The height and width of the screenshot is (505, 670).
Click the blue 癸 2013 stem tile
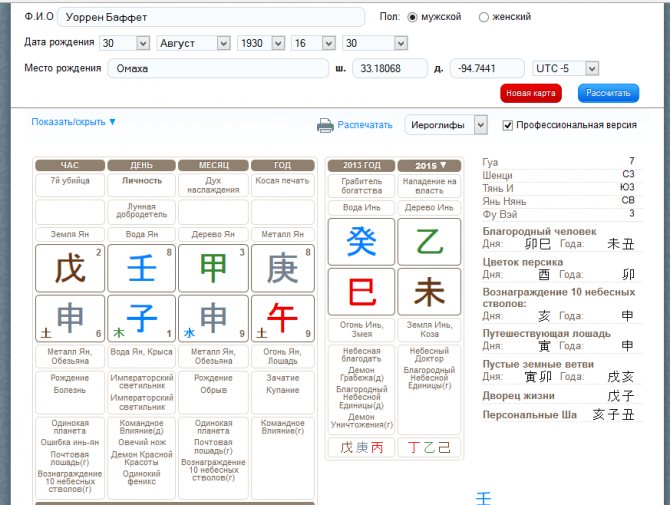coord(361,242)
